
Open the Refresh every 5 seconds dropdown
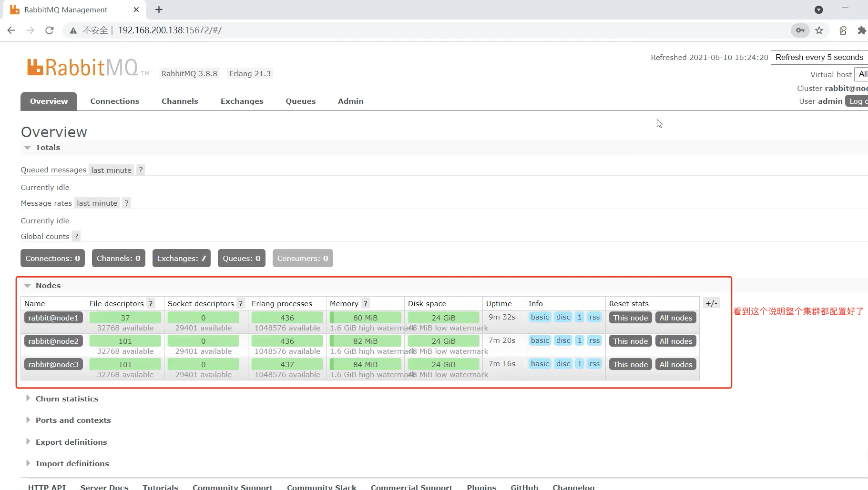point(819,57)
